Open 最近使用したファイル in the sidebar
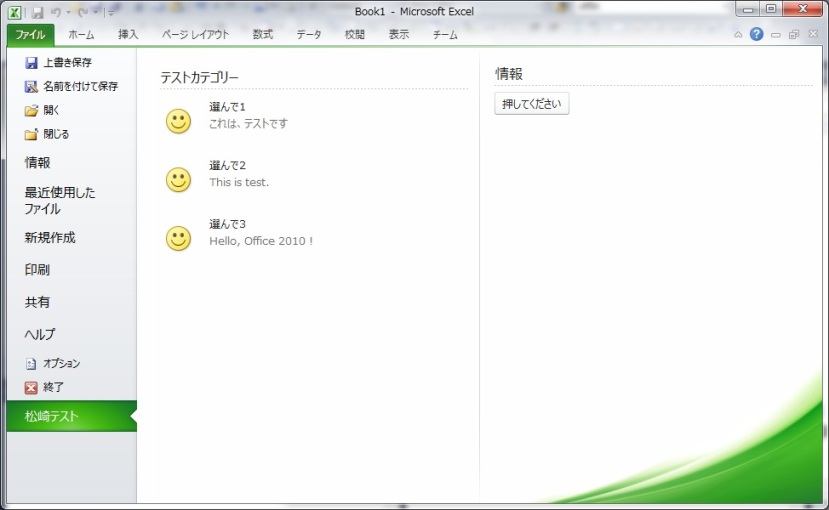This screenshot has height=510, width=829. 60,200
